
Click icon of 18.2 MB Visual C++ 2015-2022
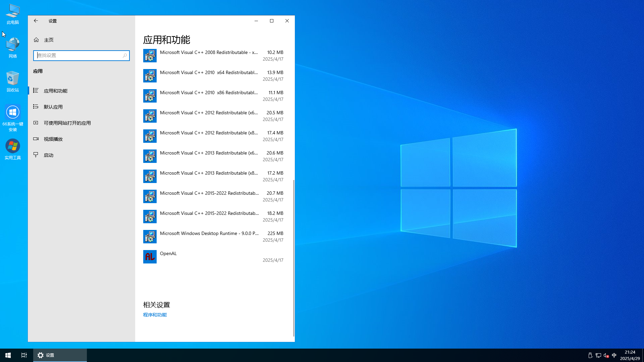(150, 217)
